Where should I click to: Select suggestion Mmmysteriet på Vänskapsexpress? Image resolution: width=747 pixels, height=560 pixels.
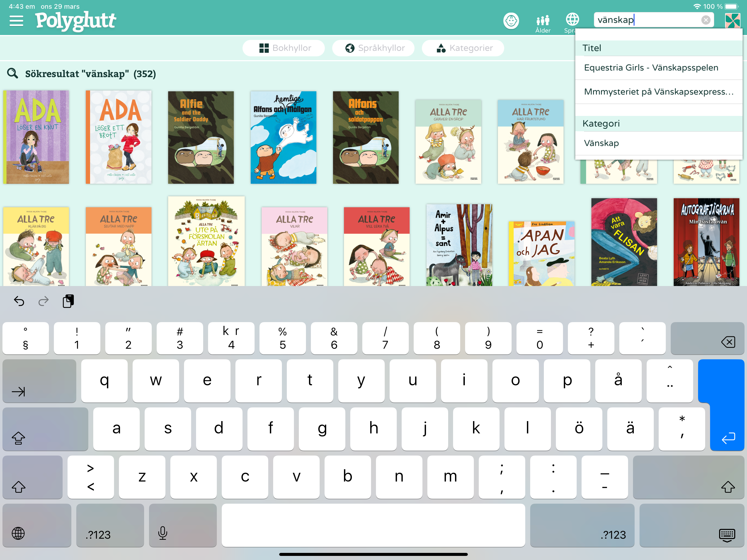(x=658, y=92)
